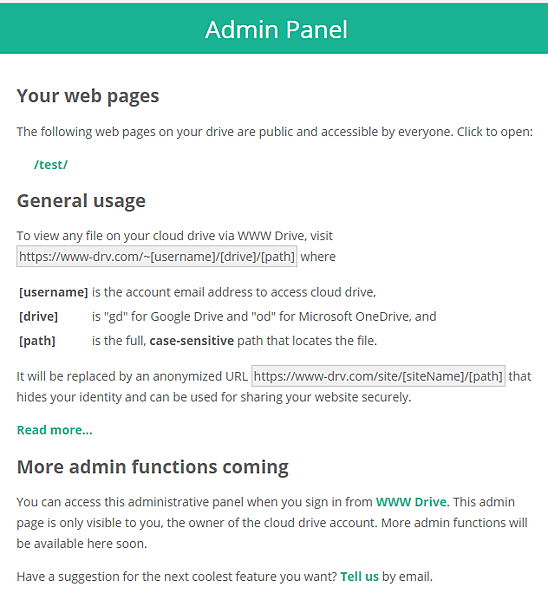Click the Admin Panel header title
The image size is (548, 600).
pyautogui.click(x=276, y=29)
